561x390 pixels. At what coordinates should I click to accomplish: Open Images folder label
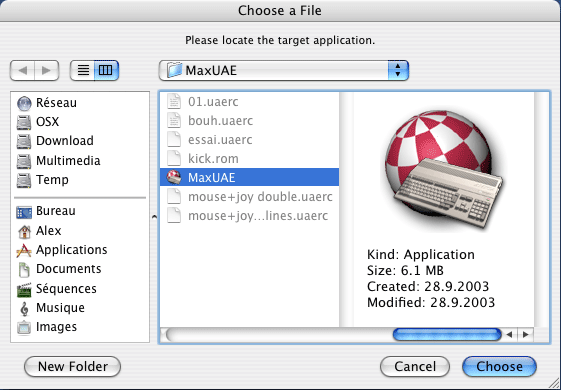pos(56,327)
